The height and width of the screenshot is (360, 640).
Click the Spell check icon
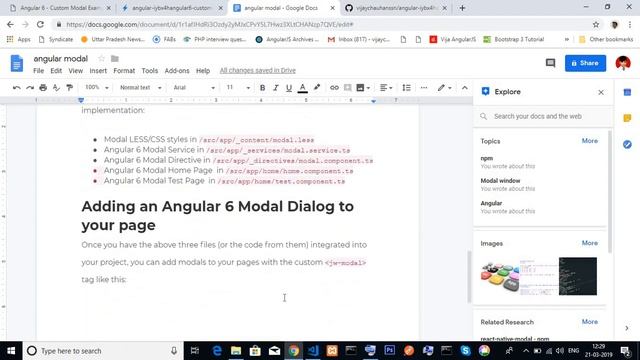coord(56,88)
